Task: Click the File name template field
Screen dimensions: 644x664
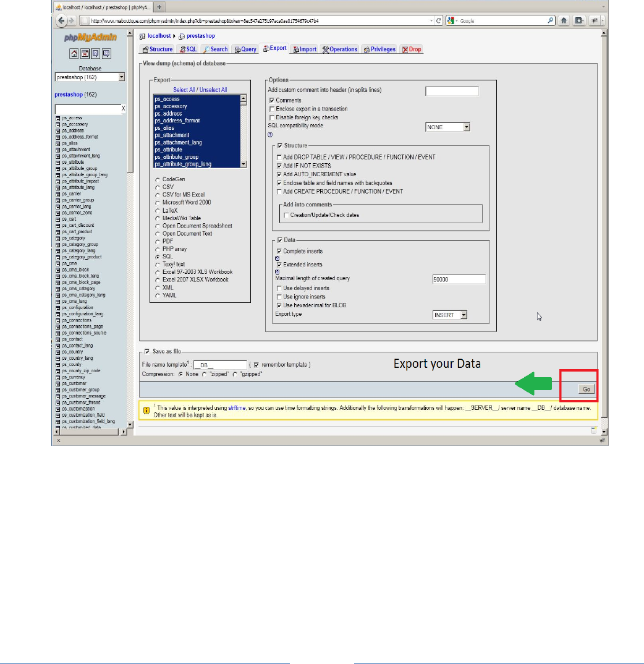Action: coord(220,365)
